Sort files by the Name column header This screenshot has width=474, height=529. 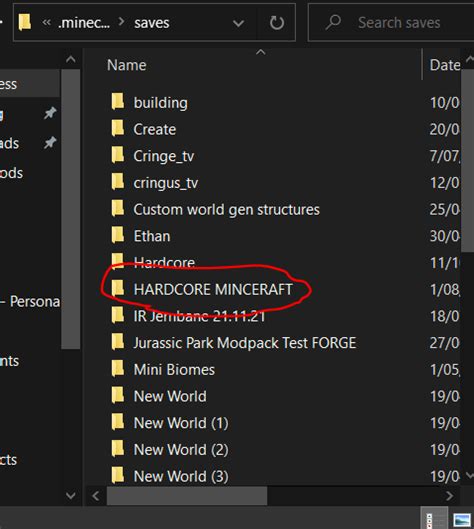pos(127,65)
